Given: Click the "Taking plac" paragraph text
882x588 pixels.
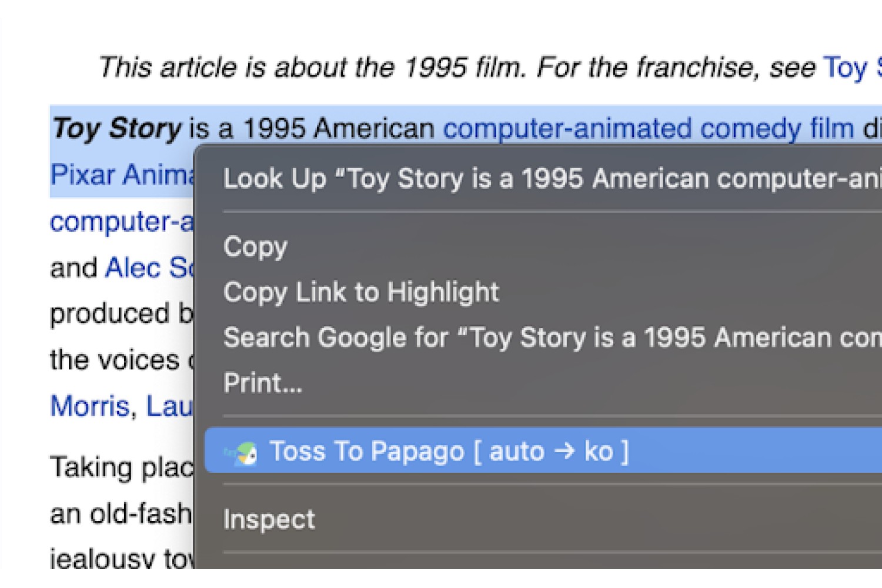Looking at the screenshot, I should (x=122, y=468).
